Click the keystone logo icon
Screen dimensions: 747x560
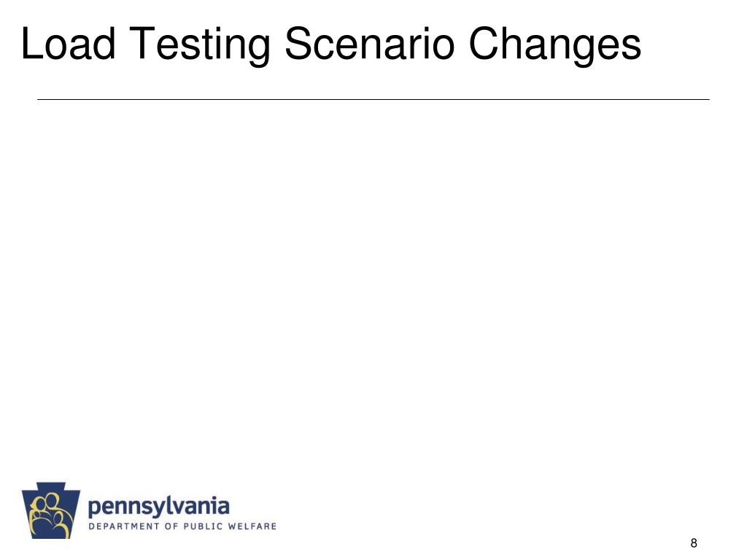tap(51, 510)
